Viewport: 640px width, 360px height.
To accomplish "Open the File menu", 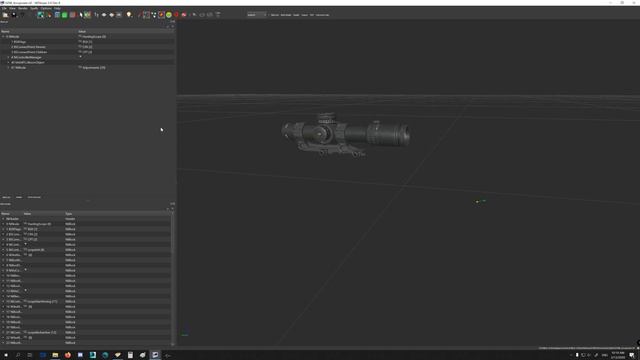I will [4, 8].
